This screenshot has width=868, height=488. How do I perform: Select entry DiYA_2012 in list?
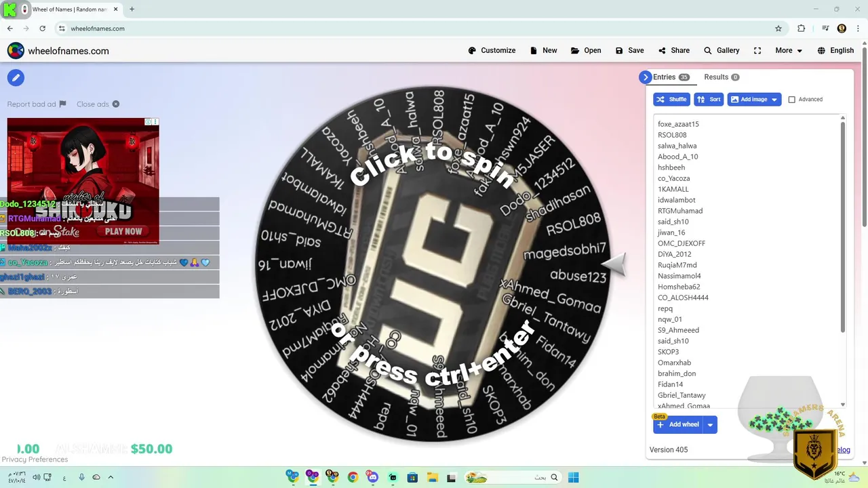[674, 254]
